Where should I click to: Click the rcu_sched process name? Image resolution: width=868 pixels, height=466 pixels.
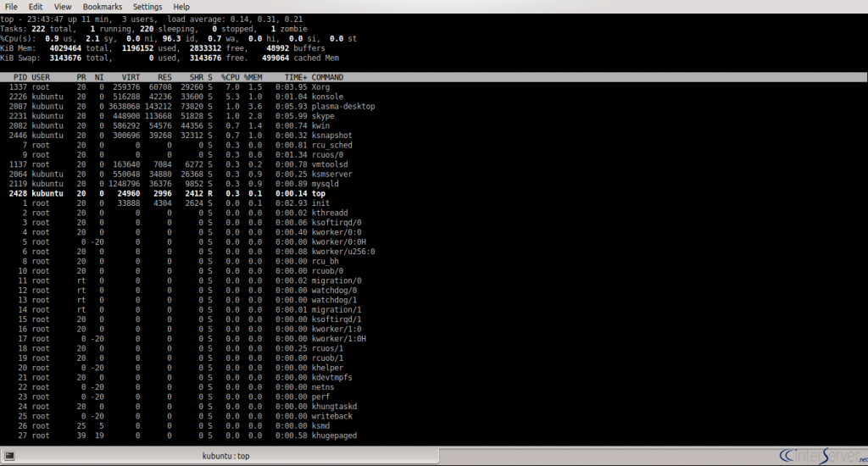[x=331, y=145]
